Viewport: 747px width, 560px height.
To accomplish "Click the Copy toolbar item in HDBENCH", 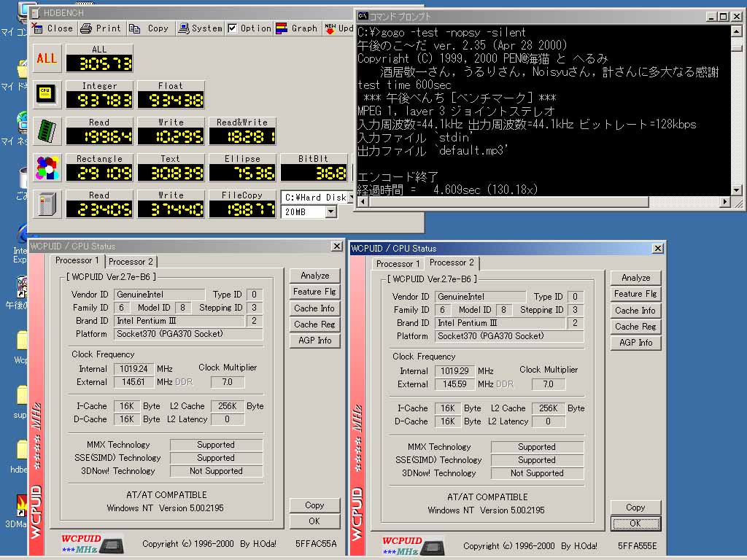I will click(150, 28).
